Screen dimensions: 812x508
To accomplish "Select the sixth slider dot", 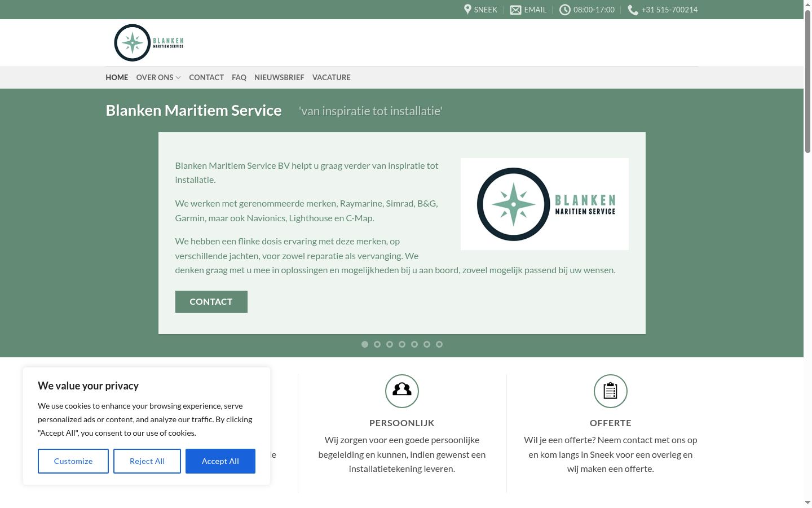I will coord(427,344).
